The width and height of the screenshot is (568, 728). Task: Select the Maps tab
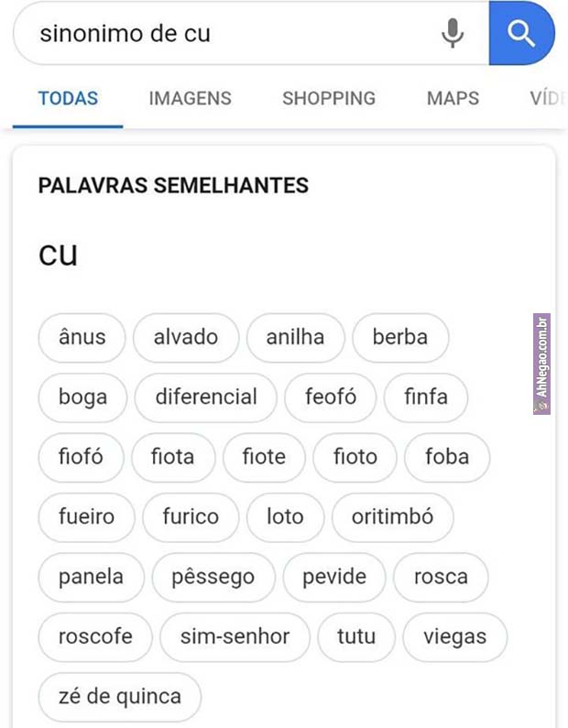[x=453, y=98]
